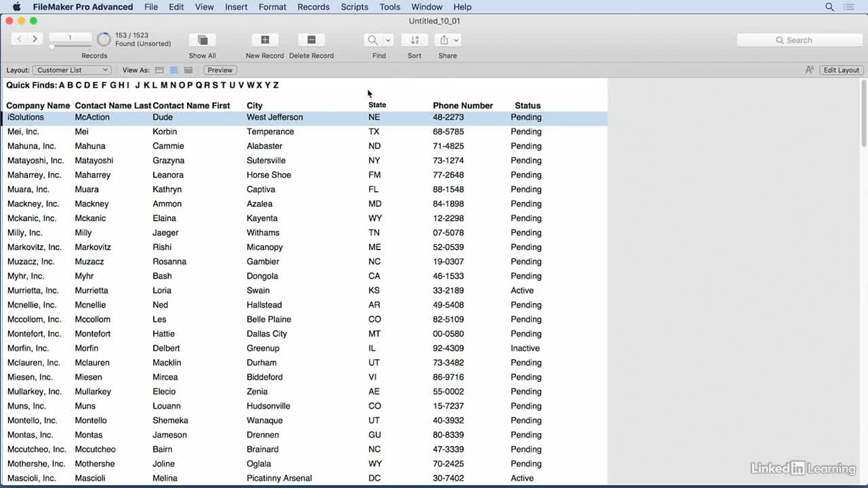Click the Status column header
868x488 pixels.
click(x=528, y=106)
